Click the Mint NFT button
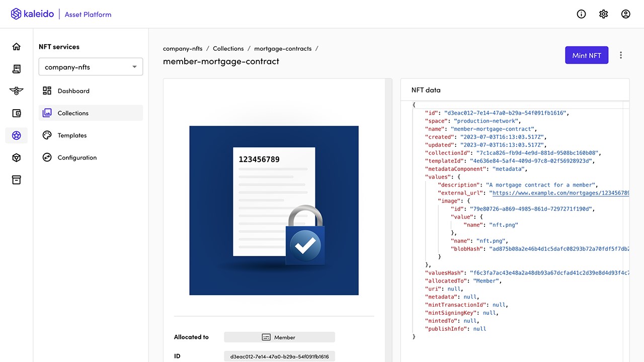Screen dimensions: 644x362 [587, 55]
